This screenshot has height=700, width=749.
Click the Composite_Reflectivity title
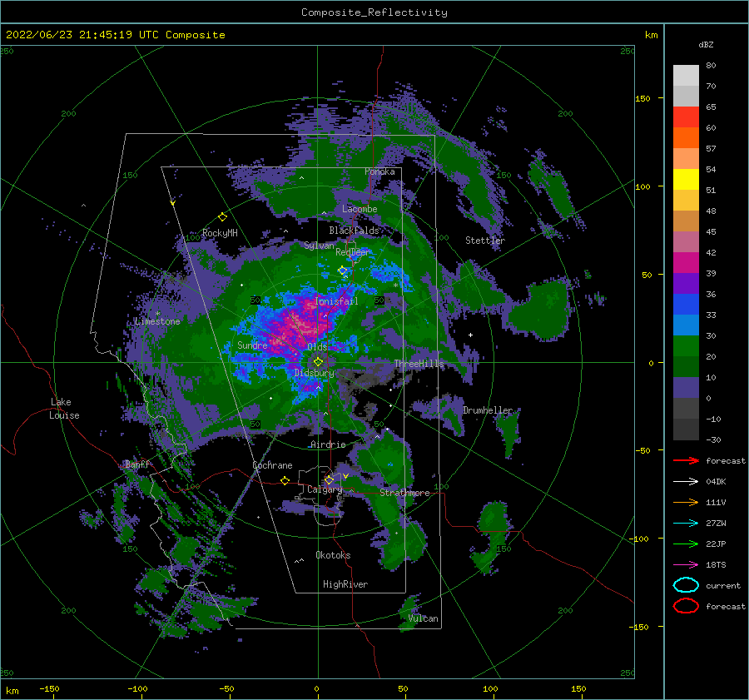[374, 12]
